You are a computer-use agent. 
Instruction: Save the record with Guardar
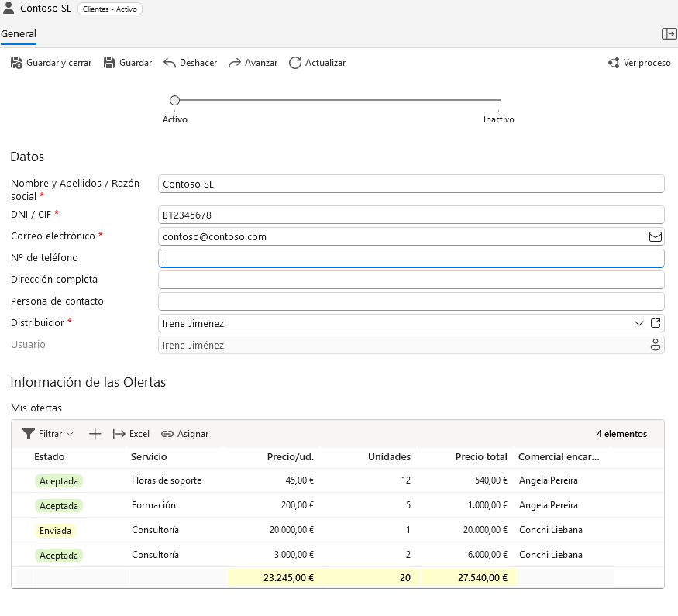click(128, 63)
